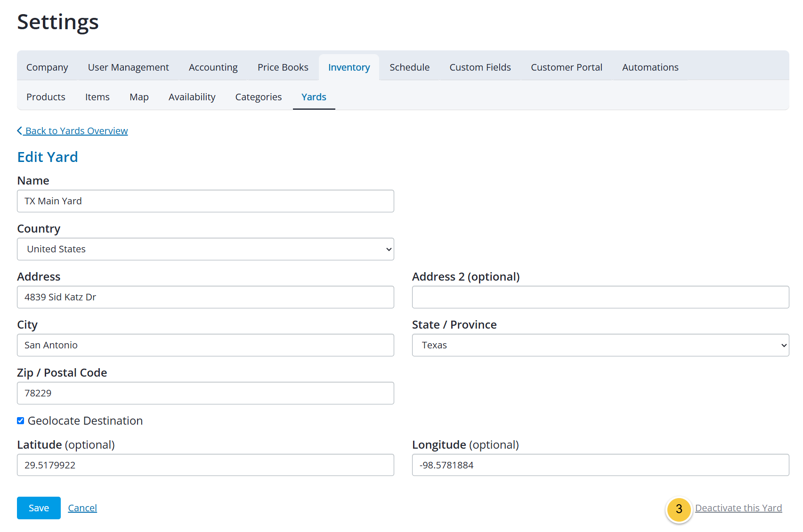The height and width of the screenshot is (532, 803).
Task: Open the Automations tab
Action: 650,67
